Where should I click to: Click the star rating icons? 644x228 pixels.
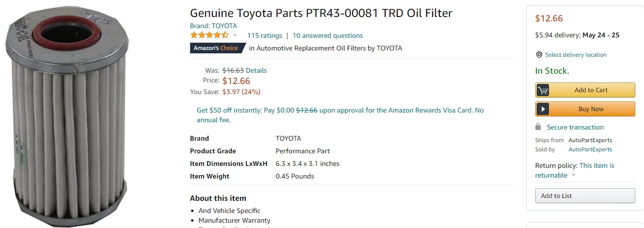coord(209,35)
